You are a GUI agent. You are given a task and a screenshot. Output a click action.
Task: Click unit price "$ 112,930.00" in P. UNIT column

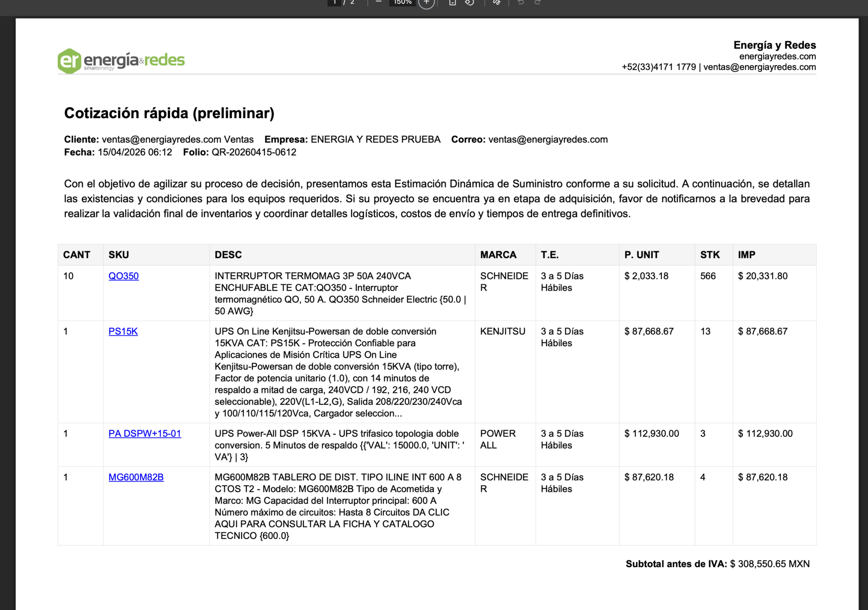tap(651, 434)
